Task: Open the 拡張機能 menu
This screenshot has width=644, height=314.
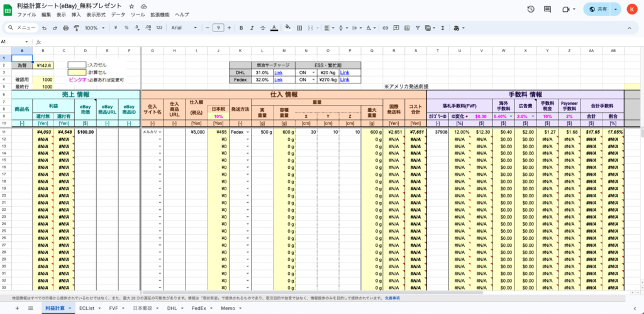Action: 160,14
